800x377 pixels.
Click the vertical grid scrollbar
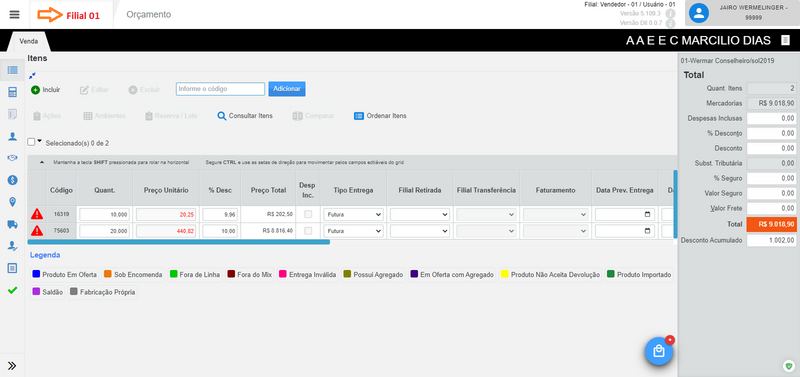(676, 205)
